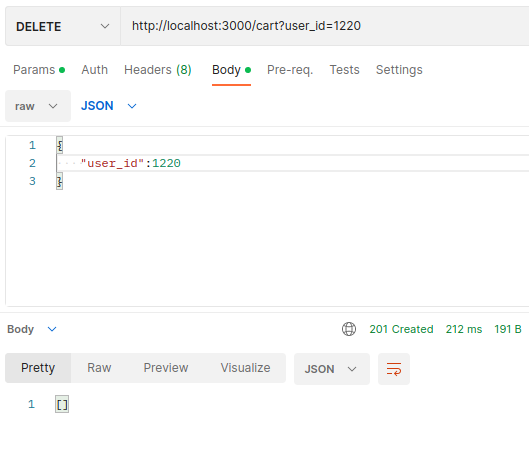Click the 191 B response size
The image size is (529, 467).
508,329
